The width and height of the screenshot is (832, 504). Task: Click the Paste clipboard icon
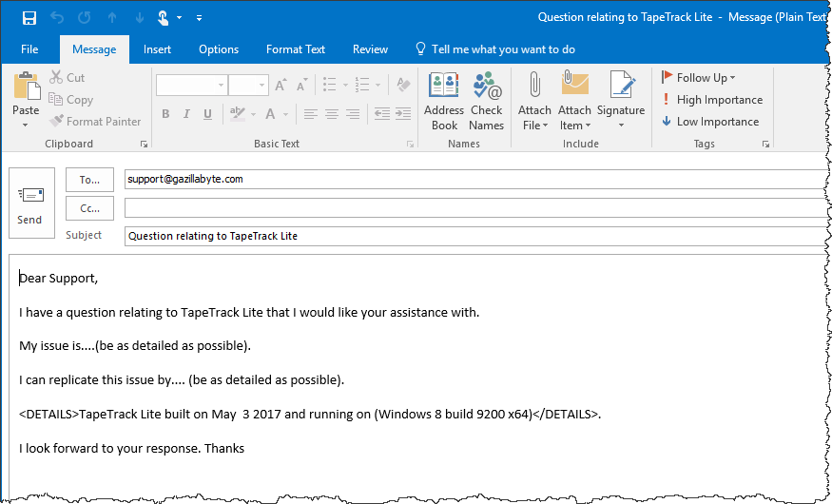[x=26, y=87]
